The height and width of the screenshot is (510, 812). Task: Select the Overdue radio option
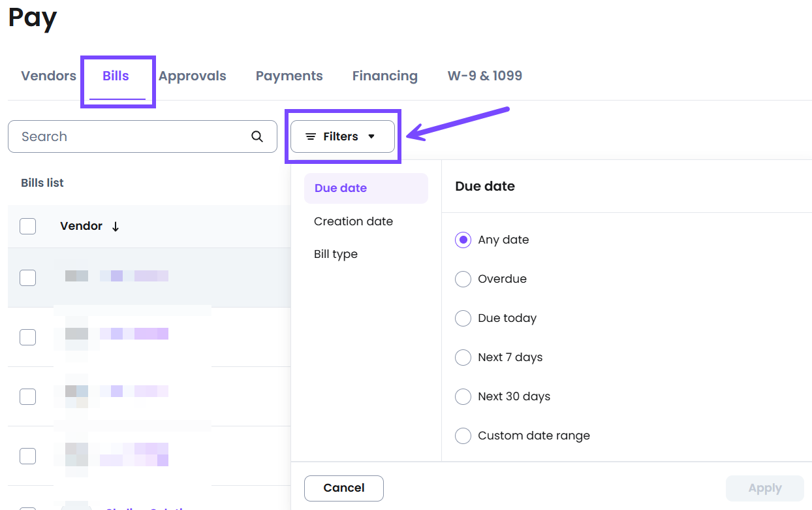click(463, 279)
